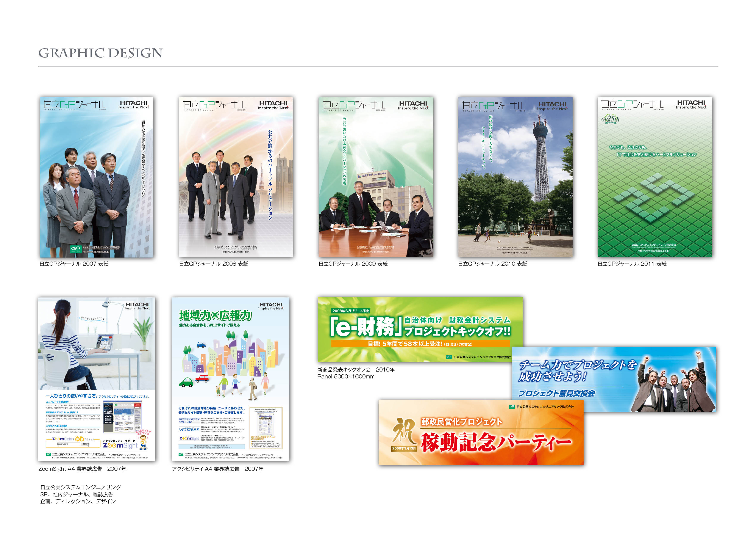Click the 日立公共システムエンジニアリング credit line
Screen dimensions: 756x535
(x=81, y=487)
